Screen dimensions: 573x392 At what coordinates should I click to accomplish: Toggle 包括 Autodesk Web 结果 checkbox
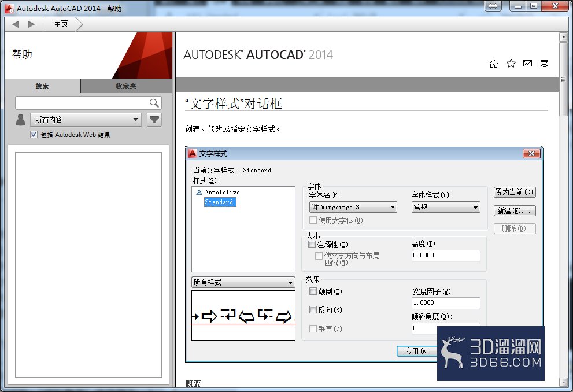coord(34,135)
